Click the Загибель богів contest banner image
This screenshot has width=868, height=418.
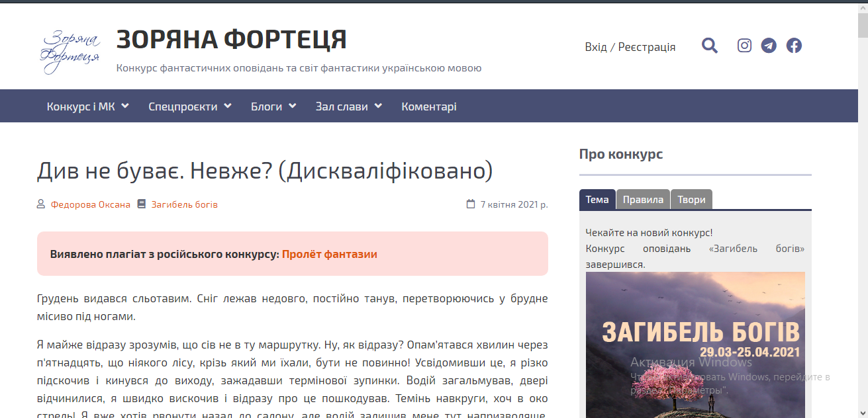pyautogui.click(x=695, y=344)
